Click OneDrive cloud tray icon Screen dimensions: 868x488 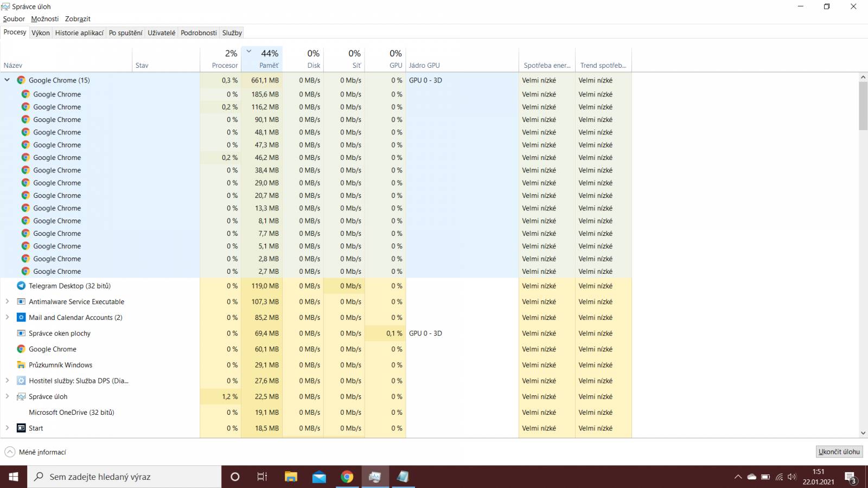751,477
